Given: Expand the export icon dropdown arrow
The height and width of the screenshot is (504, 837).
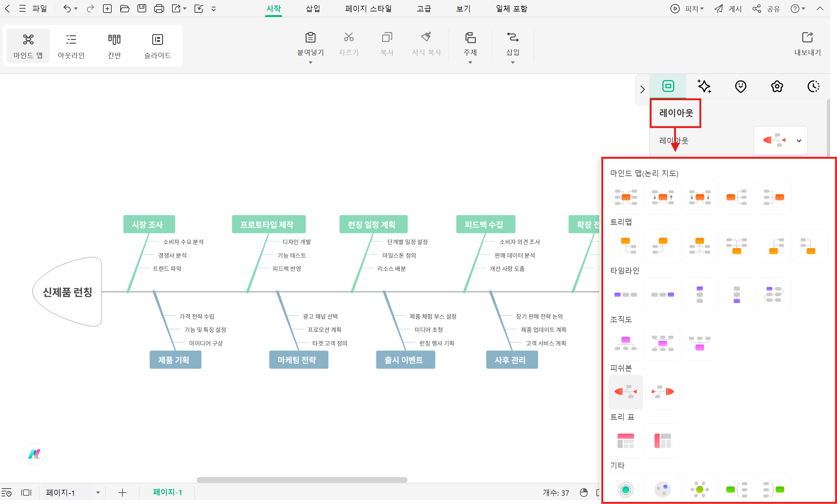Looking at the screenshot, I should [x=185, y=9].
